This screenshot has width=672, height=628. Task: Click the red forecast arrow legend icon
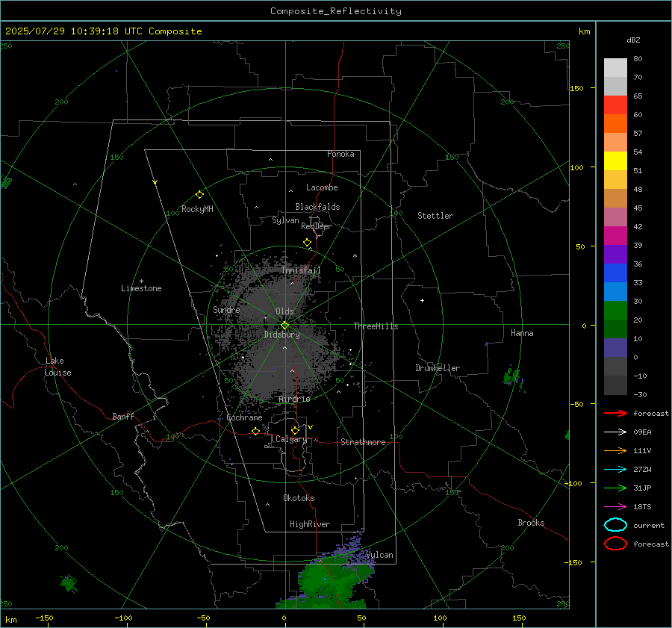(x=615, y=413)
